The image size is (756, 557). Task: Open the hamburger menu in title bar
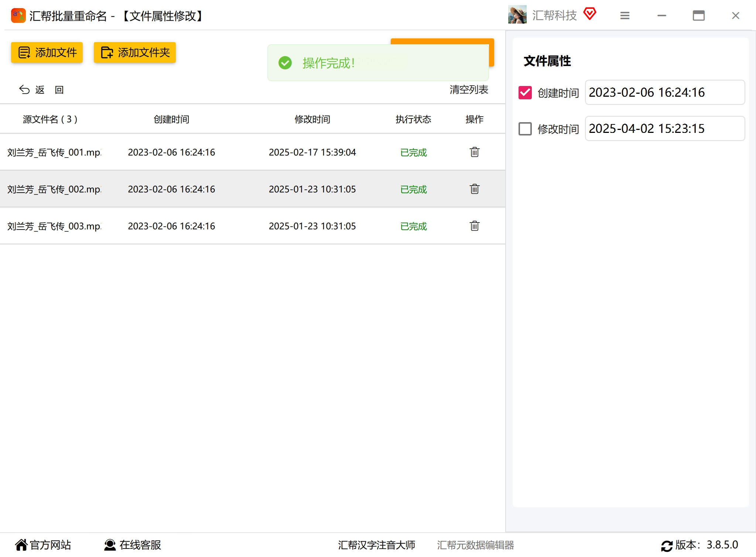(x=625, y=16)
